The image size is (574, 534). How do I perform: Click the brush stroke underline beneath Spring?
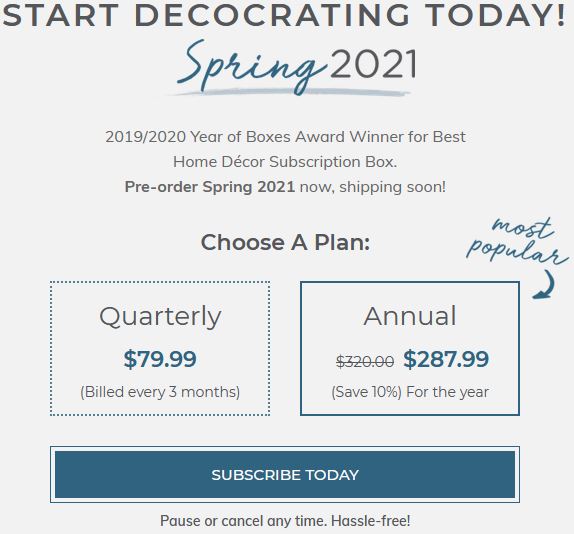pyautogui.click(x=289, y=92)
